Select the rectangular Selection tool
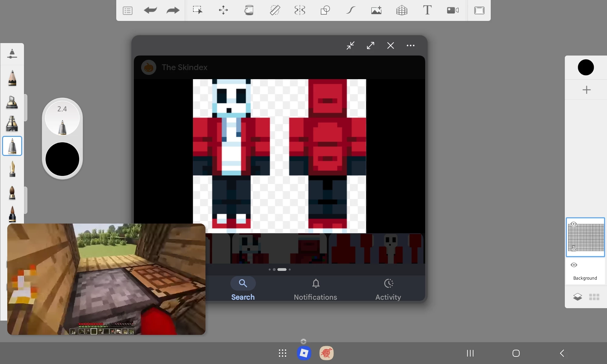The image size is (607, 364). pyautogui.click(x=198, y=10)
